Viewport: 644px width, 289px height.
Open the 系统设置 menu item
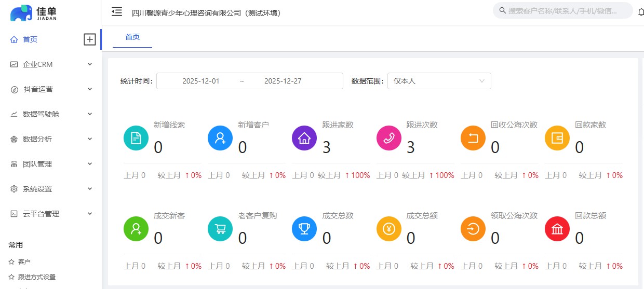click(50, 189)
